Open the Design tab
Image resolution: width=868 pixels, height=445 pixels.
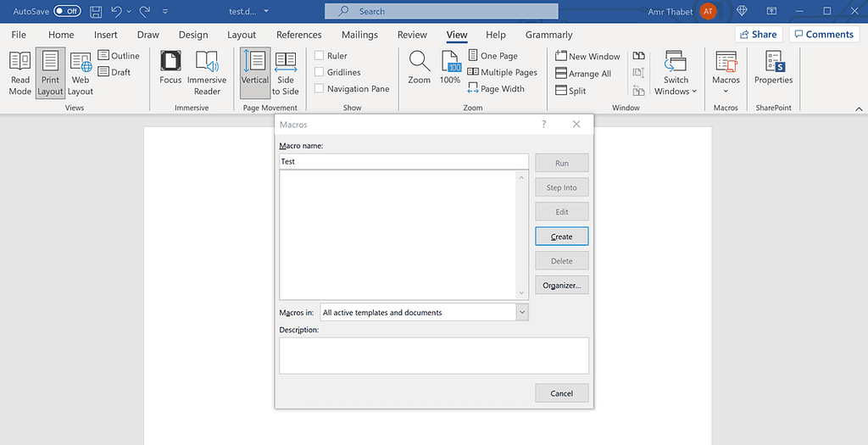tap(193, 34)
